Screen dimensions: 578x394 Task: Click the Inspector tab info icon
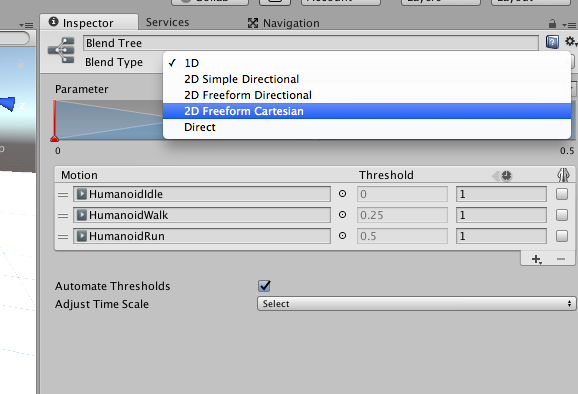click(x=53, y=22)
